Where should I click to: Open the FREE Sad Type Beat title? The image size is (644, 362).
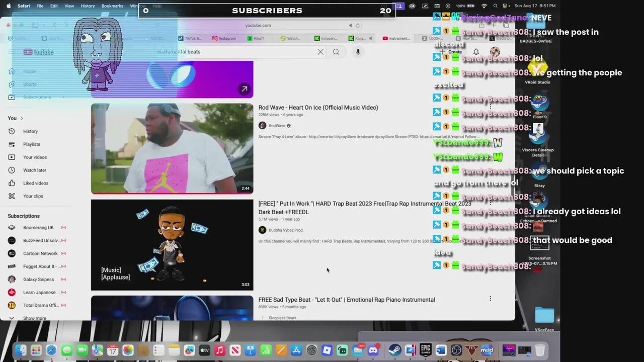(x=347, y=300)
